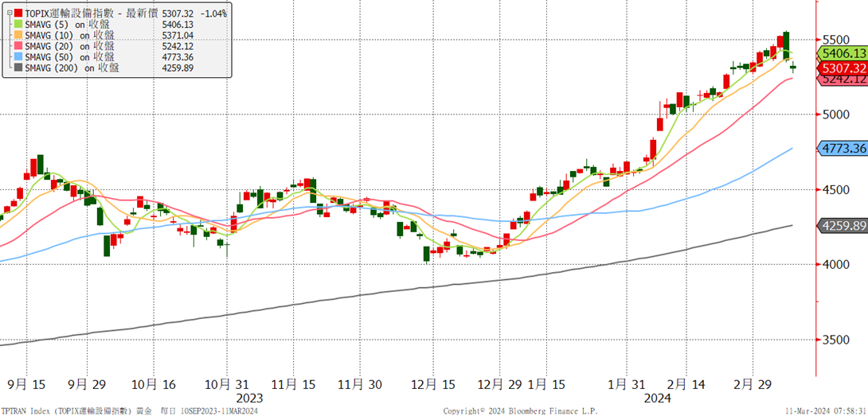Click the legend value 5406.13
Image resolution: width=868 pixels, height=416 pixels.
tap(178, 25)
